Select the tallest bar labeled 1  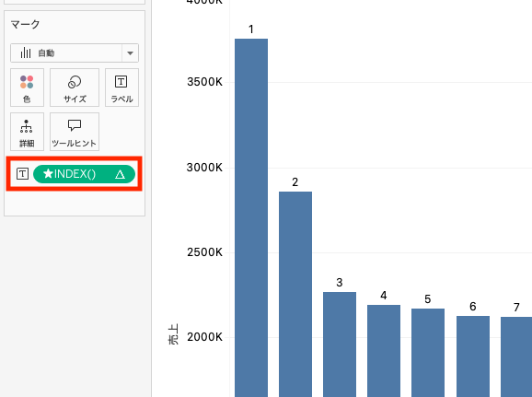click(x=251, y=217)
